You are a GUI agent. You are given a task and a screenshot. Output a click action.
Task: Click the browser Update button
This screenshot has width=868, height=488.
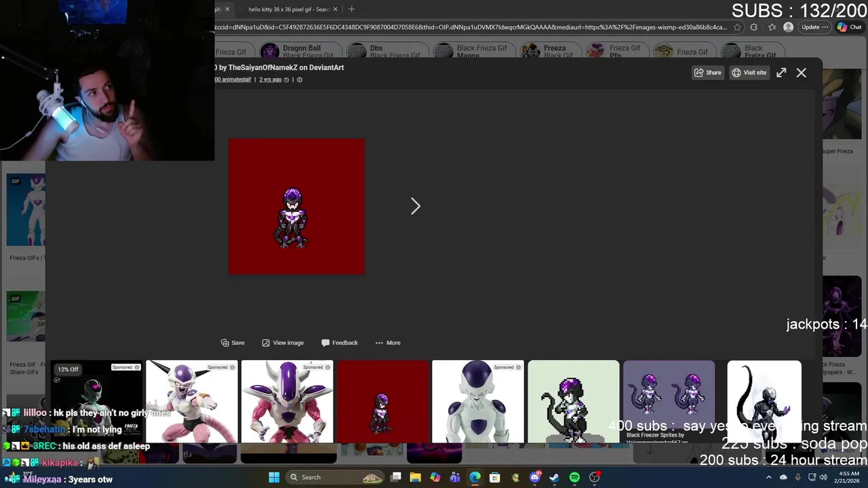coord(814,27)
